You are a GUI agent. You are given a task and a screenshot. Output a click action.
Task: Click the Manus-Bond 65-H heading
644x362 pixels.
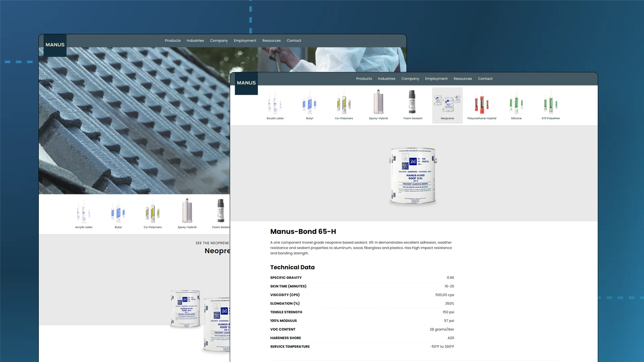click(303, 232)
